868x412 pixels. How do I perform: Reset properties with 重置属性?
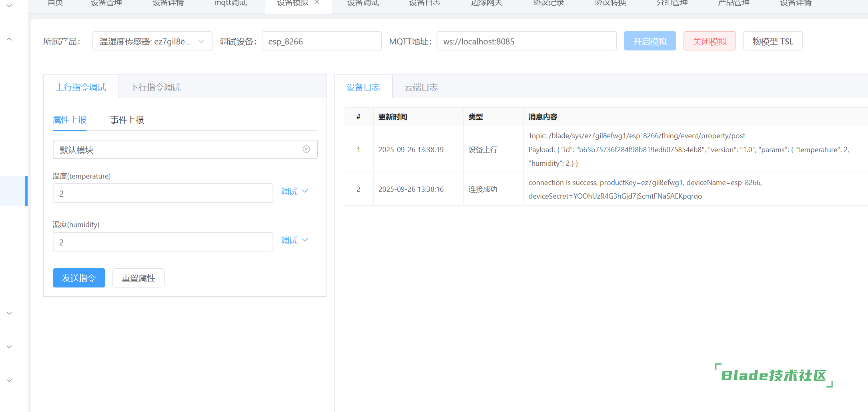pyautogui.click(x=138, y=278)
